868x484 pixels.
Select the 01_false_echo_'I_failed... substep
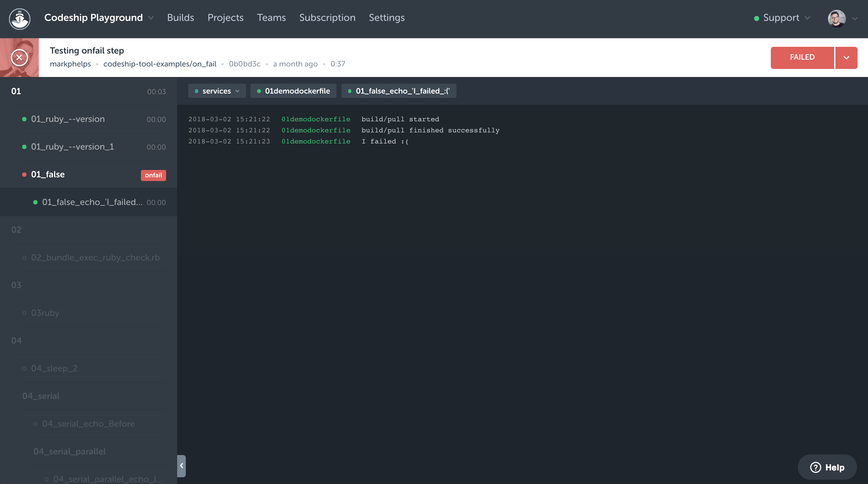[x=89, y=202]
